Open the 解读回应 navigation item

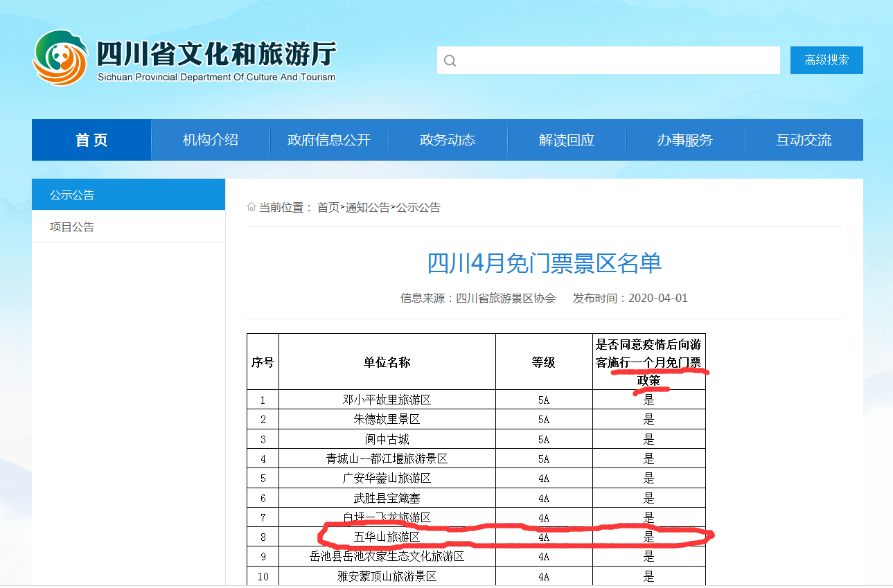click(x=567, y=140)
